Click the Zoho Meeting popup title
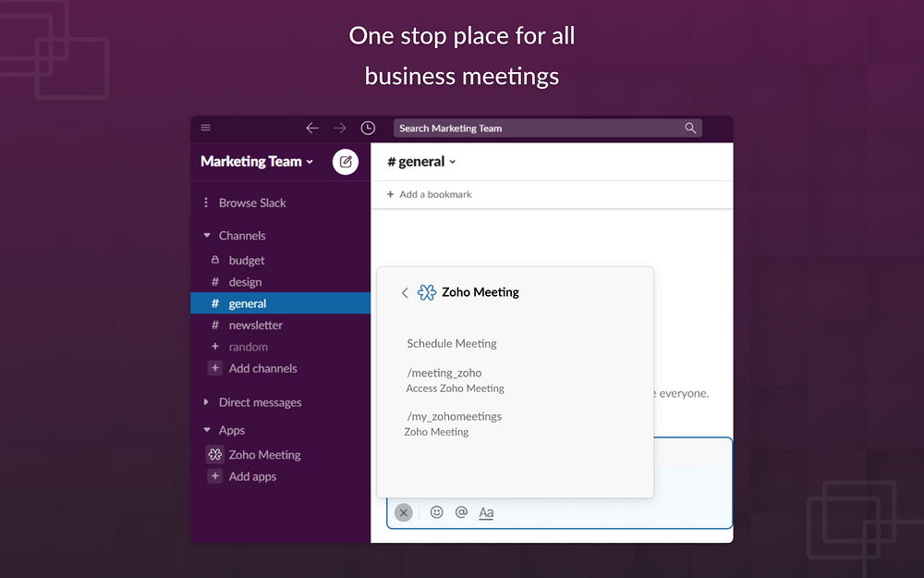The width and height of the screenshot is (924, 578). click(480, 292)
